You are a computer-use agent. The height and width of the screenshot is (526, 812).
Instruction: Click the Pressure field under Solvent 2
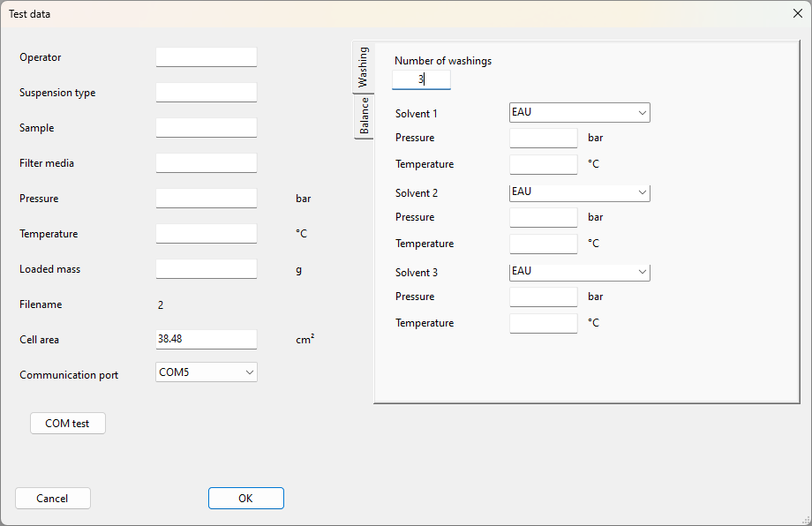543,217
